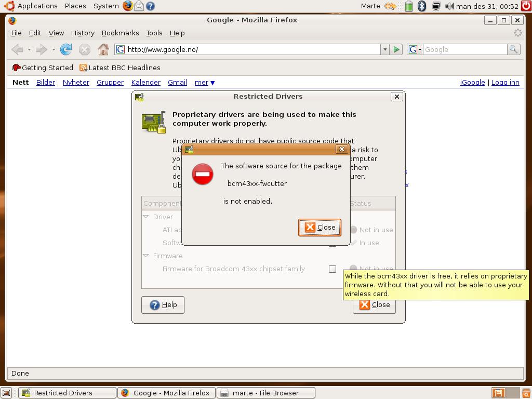This screenshot has width=532, height=399.
Task: Click the Stop loading icon
Action: click(x=85, y=49)
